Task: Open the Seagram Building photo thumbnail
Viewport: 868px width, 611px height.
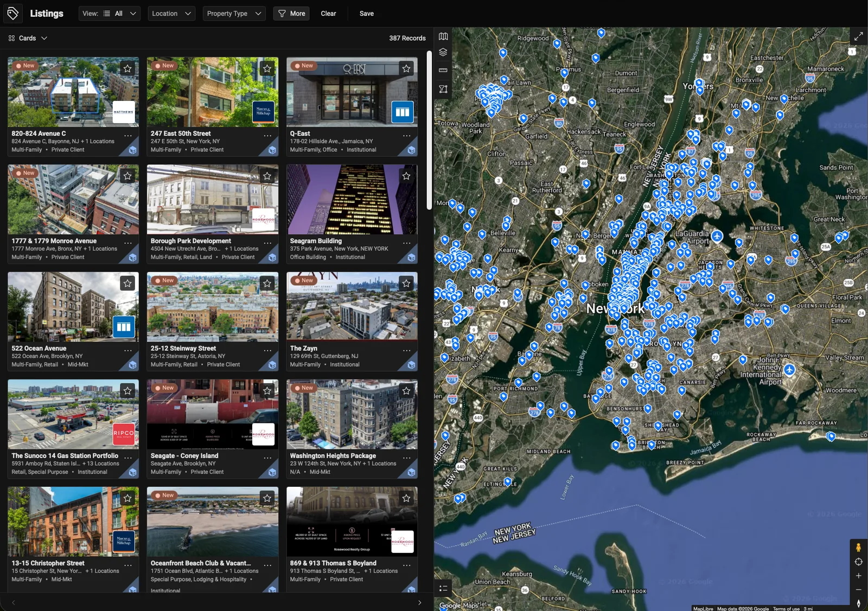Action: click(352, 200)
